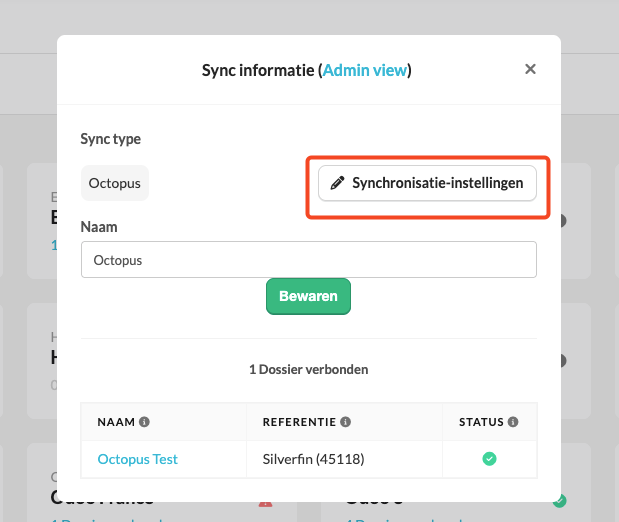The image size is (619, 522).
Task: Show info tooltip for REFERENTIE column
Action: point(345,422)
